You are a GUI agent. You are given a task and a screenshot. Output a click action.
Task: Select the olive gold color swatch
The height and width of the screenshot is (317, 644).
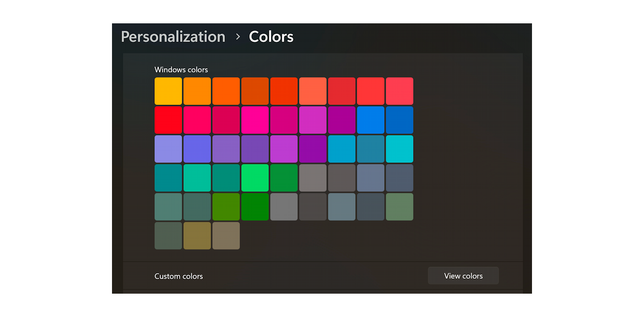click(197, 235)
